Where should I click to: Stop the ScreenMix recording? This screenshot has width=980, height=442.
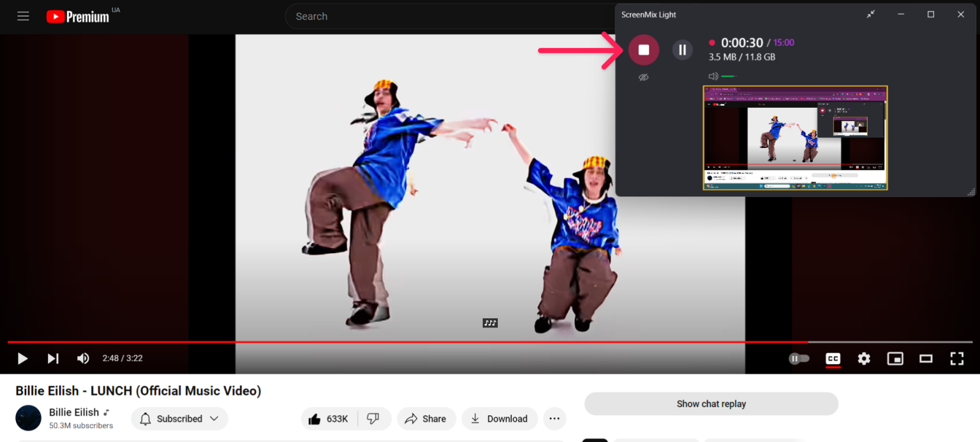(644, 49)
